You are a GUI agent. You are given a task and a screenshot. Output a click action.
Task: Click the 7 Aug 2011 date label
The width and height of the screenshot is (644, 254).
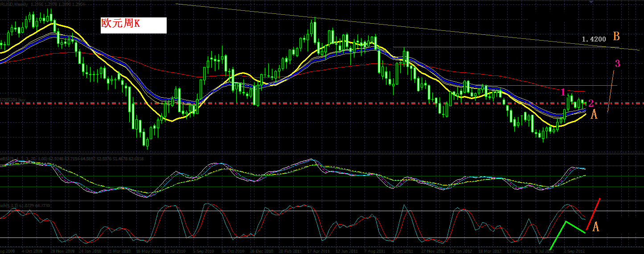pyautogui.click(x=375, y=251)
